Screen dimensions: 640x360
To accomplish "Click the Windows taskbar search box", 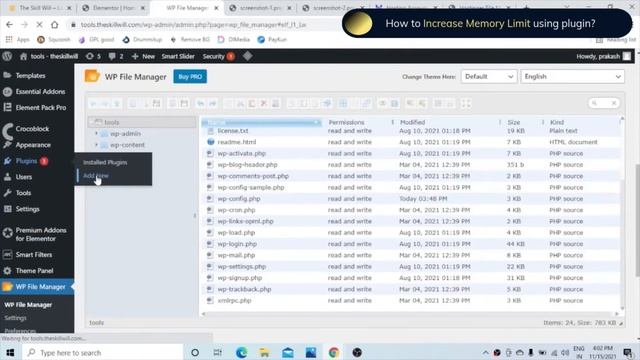I will coord(103,353).
